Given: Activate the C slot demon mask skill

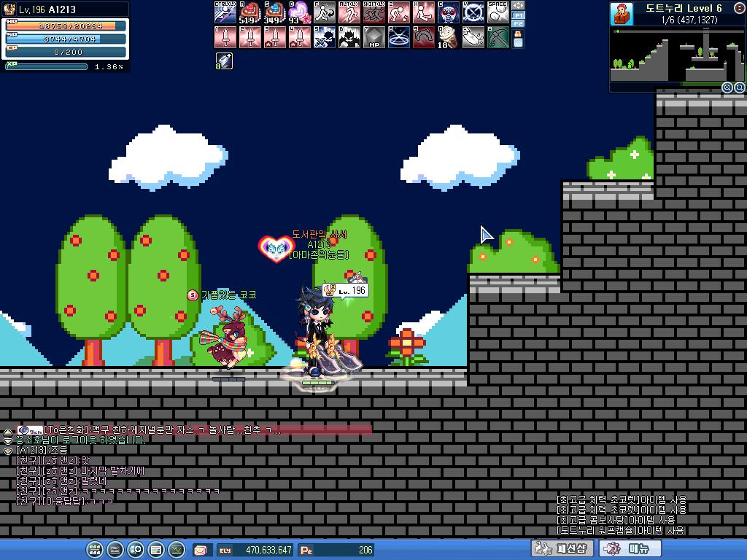Looking at the screenshot, I should [449, 12].
